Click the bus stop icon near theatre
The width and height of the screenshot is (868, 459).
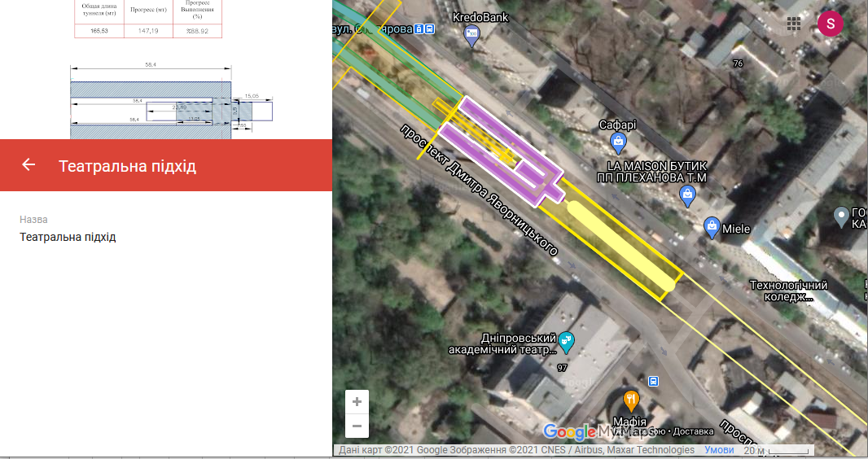point(652,381)
